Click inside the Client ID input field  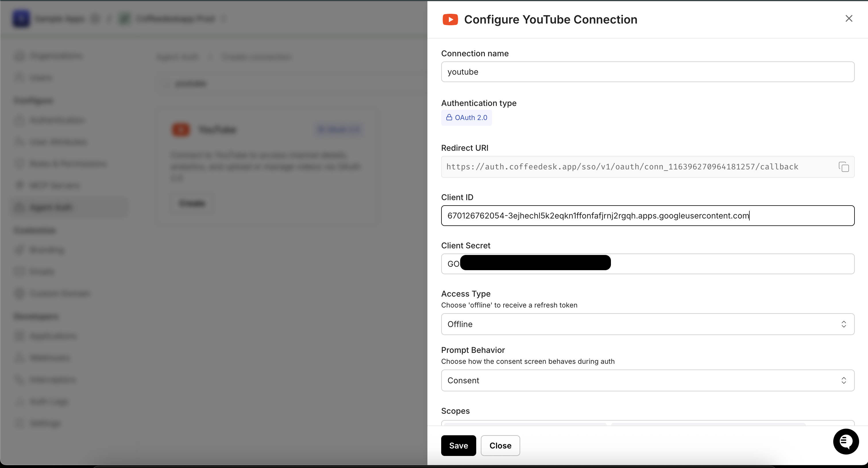coord(647,216)
